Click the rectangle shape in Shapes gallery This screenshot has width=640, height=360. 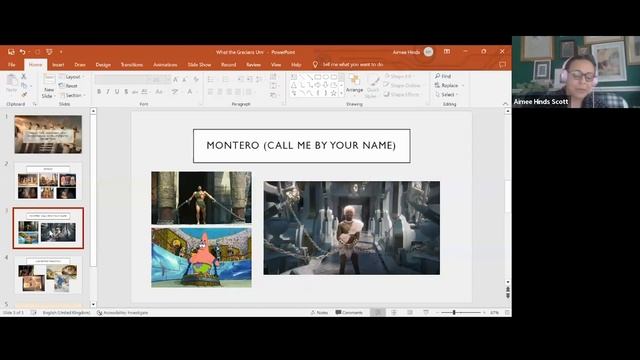(x=318, y=77)
